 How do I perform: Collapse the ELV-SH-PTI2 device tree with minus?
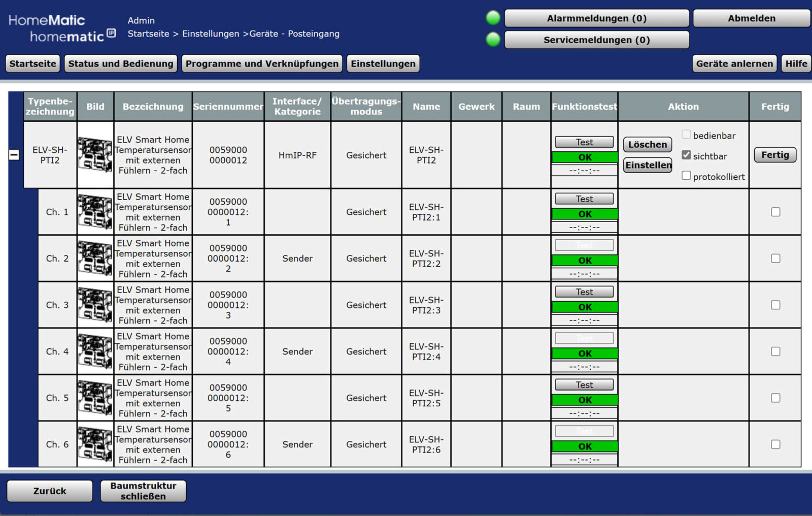(x=14, y=155)
